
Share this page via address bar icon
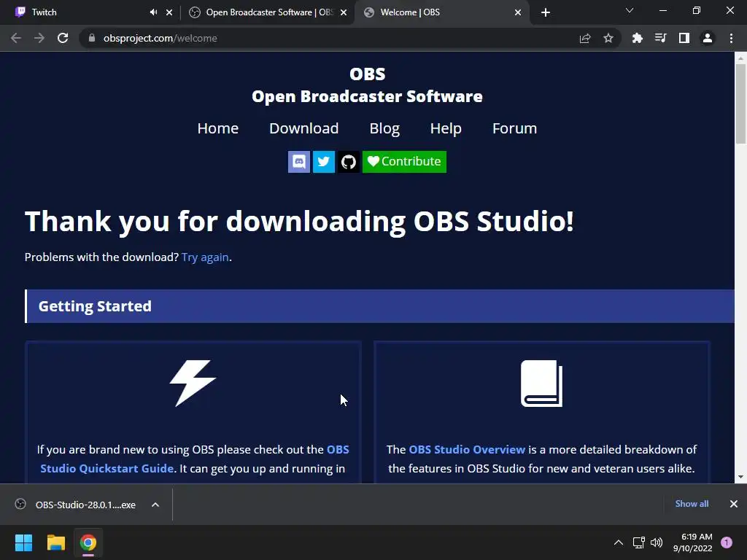(585, 38)
